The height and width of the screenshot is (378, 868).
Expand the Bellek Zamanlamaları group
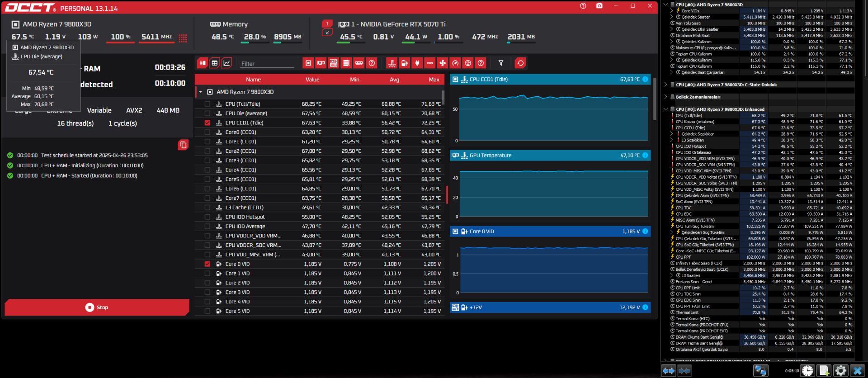tap(665, 97)
